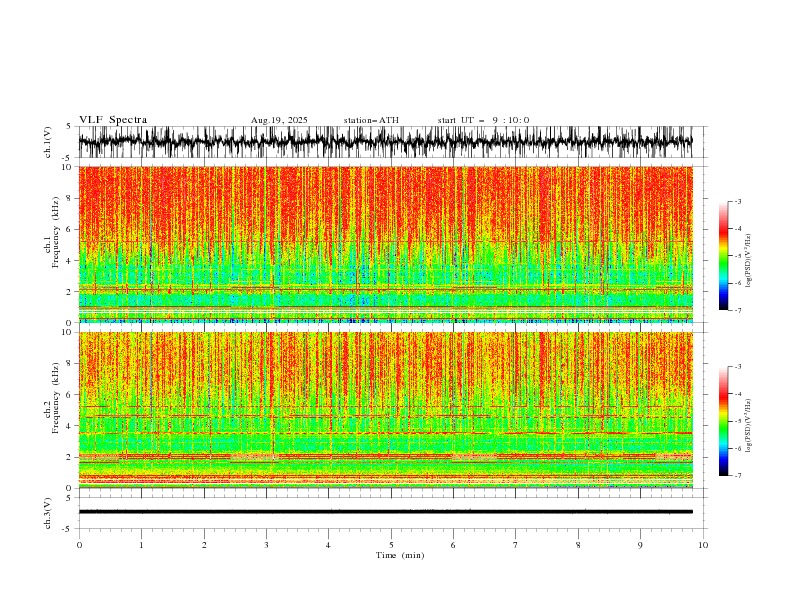This screenshot has height=612, width=792.
Task: Click time axis tick label "3"
Action: pos(266,545)
